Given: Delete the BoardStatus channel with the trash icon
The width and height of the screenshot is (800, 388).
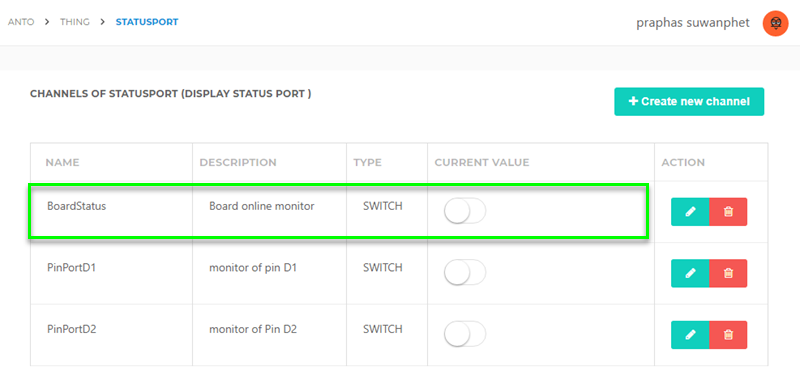Looking at the screenshot, I should coord(728,212).
